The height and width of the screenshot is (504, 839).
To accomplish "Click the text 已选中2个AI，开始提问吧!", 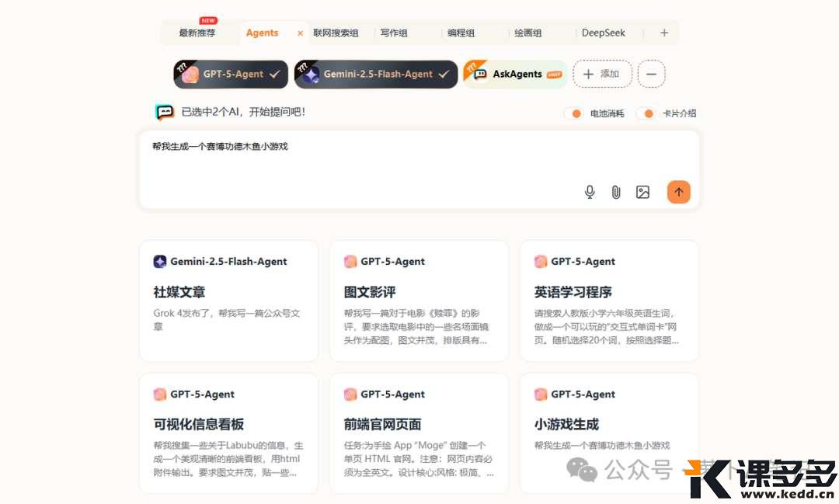I will pos(243,112).
